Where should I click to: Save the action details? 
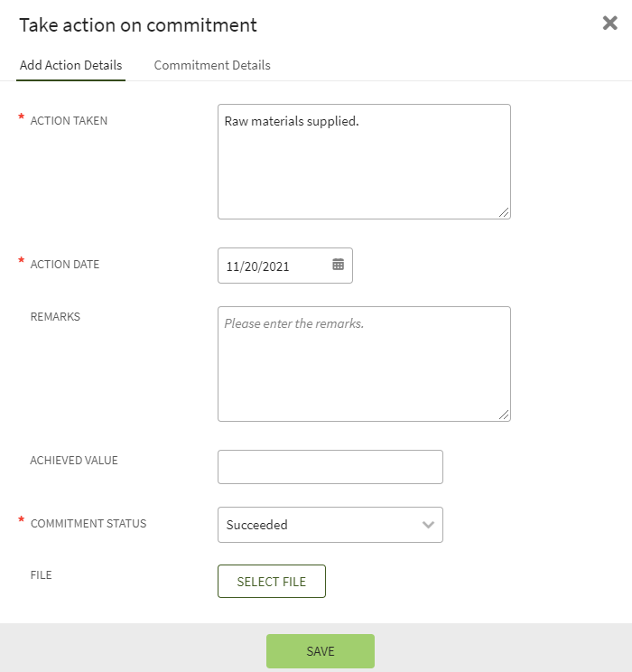(321, 651)
